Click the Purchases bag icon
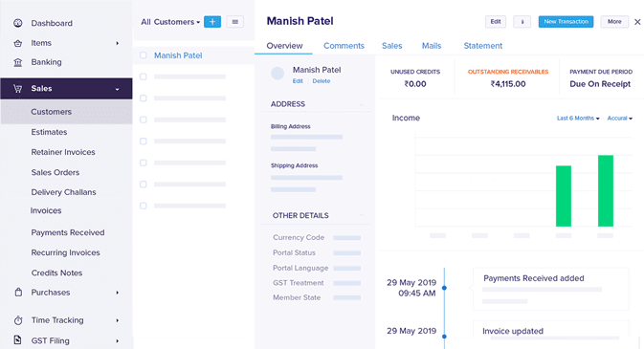The width and height of the screenshot is (644, 349). pos(18,293)
